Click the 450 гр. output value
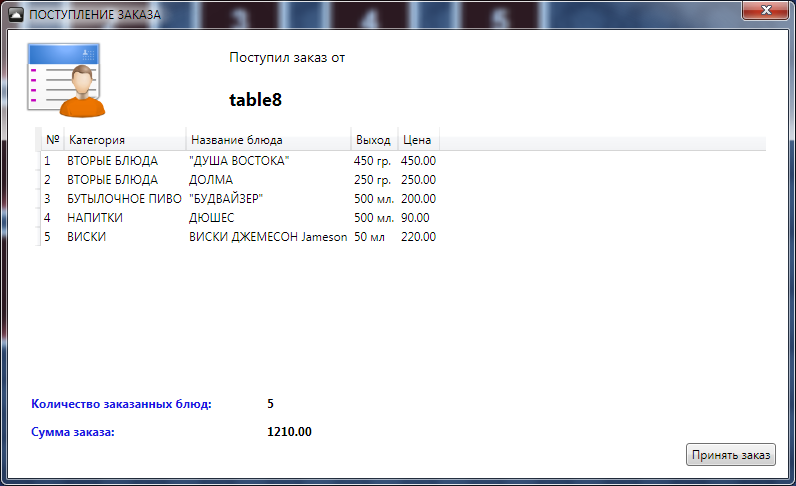 pyautogui.click(x=372, y=161)
